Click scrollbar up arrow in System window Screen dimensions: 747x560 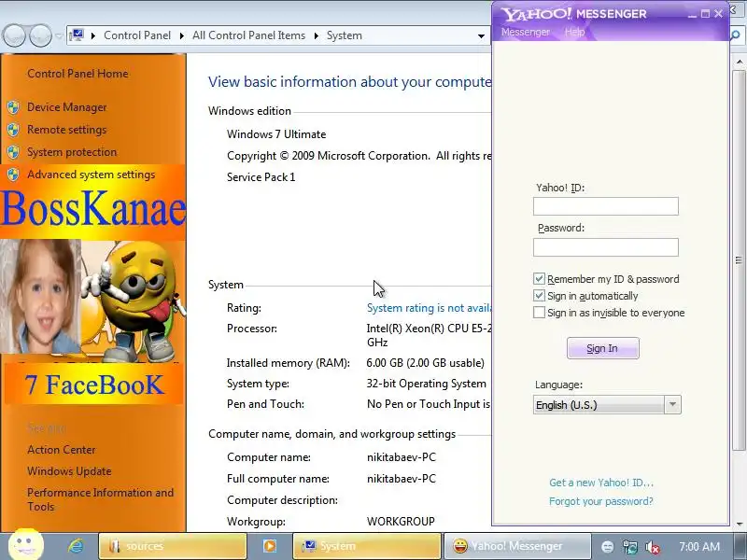point(739,62)
